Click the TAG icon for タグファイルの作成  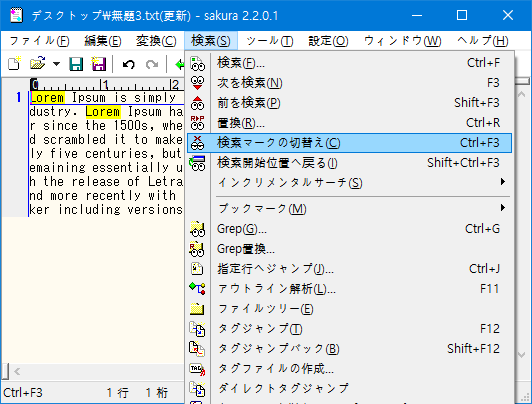pyautogui.click(x=197, y=369)
